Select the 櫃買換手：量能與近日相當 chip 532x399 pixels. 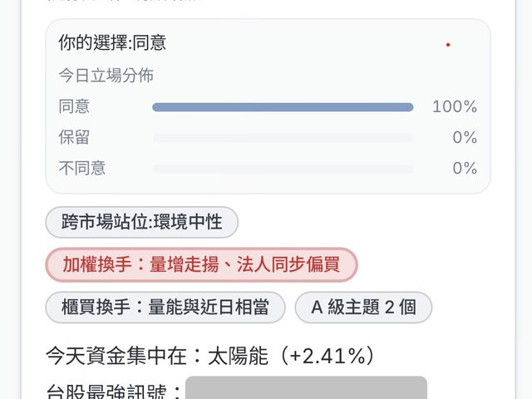(165, 308)
